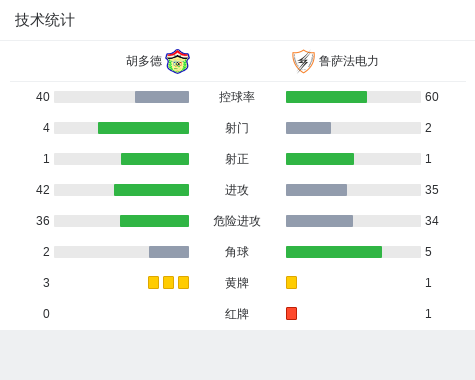Viewport: 475px width, 380px height.
Task: Click the last yellow card of 胡多德
Action: click(183, 283)
